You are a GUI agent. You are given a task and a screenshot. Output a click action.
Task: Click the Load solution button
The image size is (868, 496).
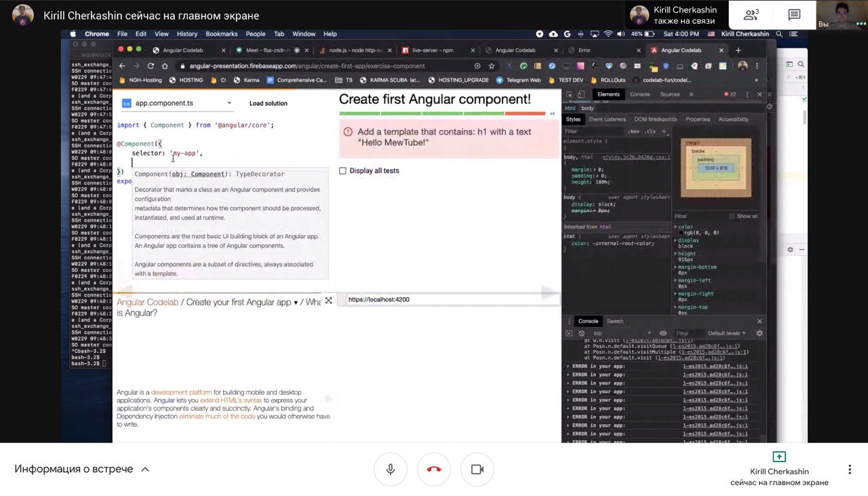[x=269, y=103]
